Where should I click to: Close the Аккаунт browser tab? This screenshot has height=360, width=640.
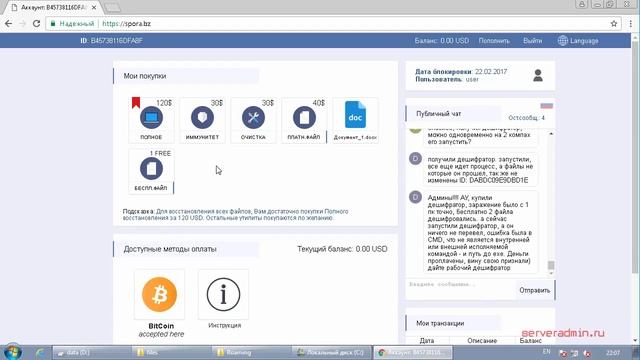tap(94, 7)
